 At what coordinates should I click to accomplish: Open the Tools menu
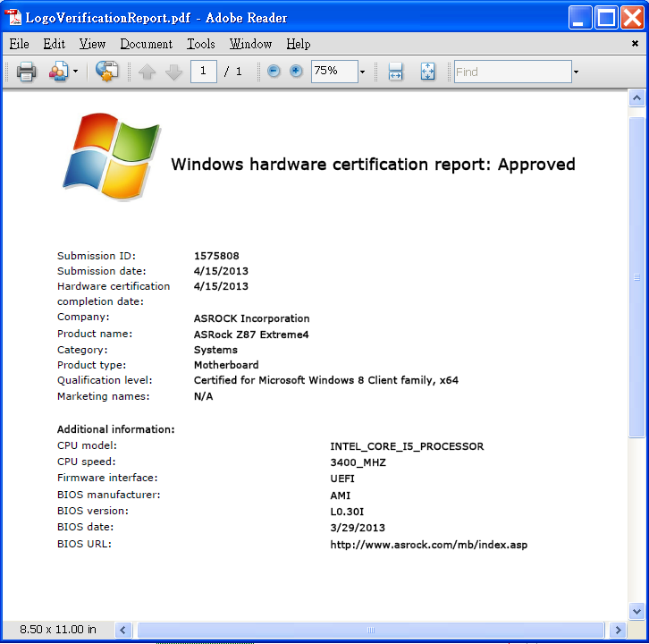201,44
